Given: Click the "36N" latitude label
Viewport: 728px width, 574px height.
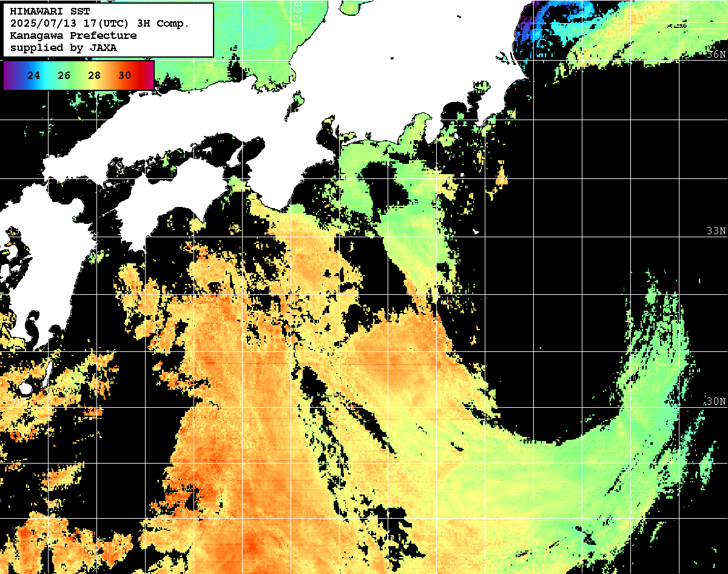Looking at the screenshot, I should (715, 55).
